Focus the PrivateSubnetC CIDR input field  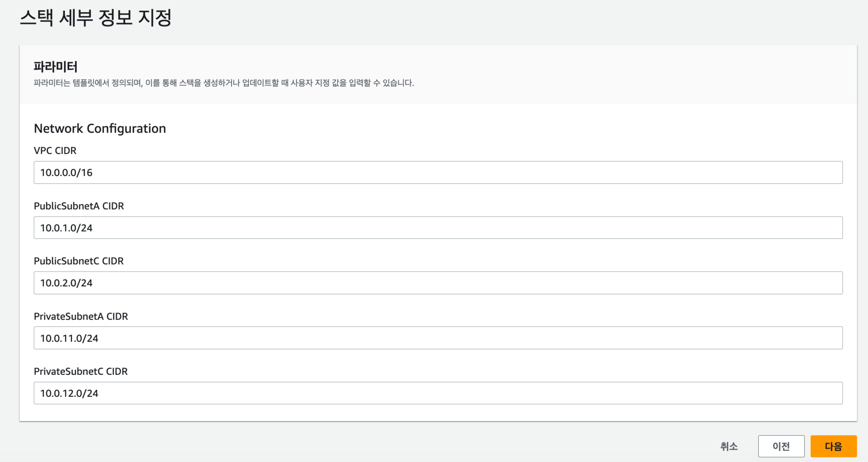438,393
